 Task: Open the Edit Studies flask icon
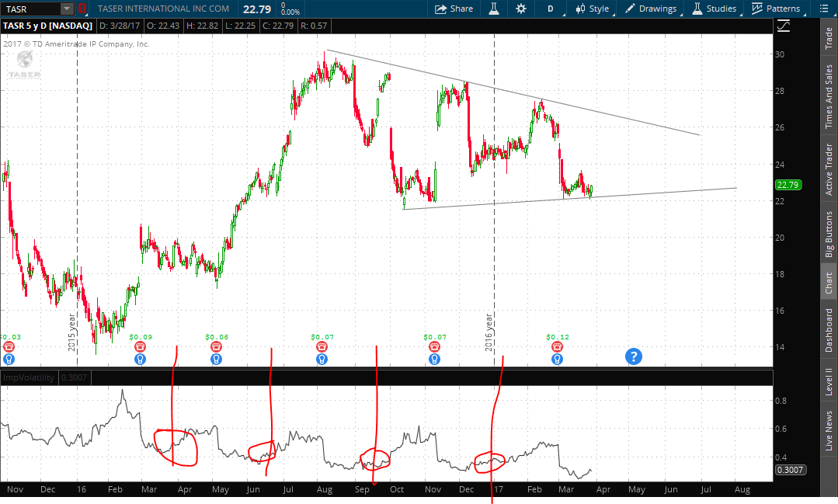pos(494,9)
